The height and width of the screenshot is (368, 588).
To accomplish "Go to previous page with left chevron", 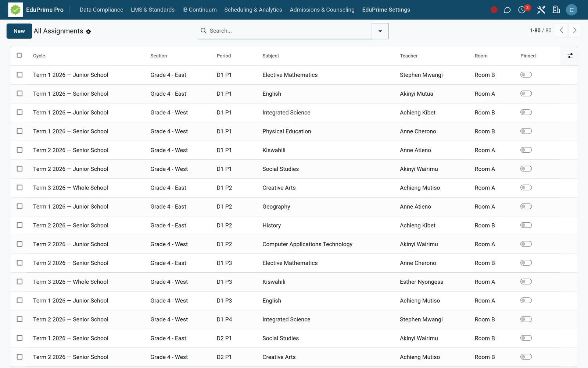I will coord(561,31).
